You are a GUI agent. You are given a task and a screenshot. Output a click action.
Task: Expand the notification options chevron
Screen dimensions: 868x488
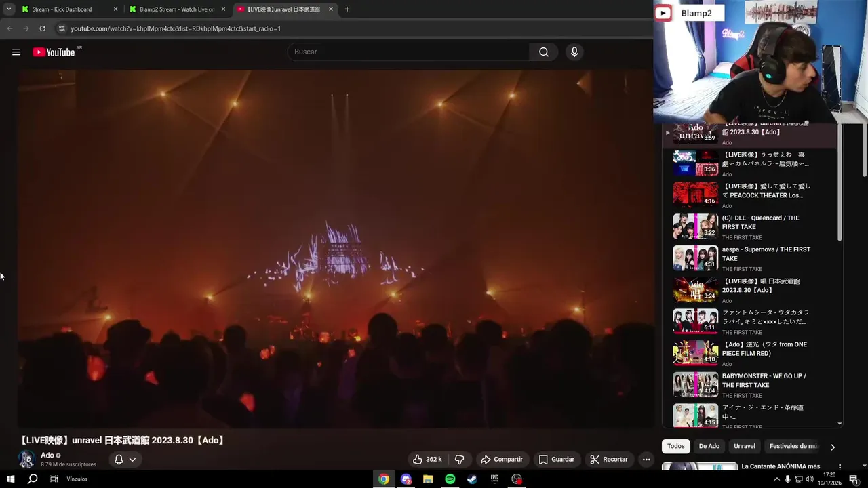pyautogui.click(x=132, y=460)
